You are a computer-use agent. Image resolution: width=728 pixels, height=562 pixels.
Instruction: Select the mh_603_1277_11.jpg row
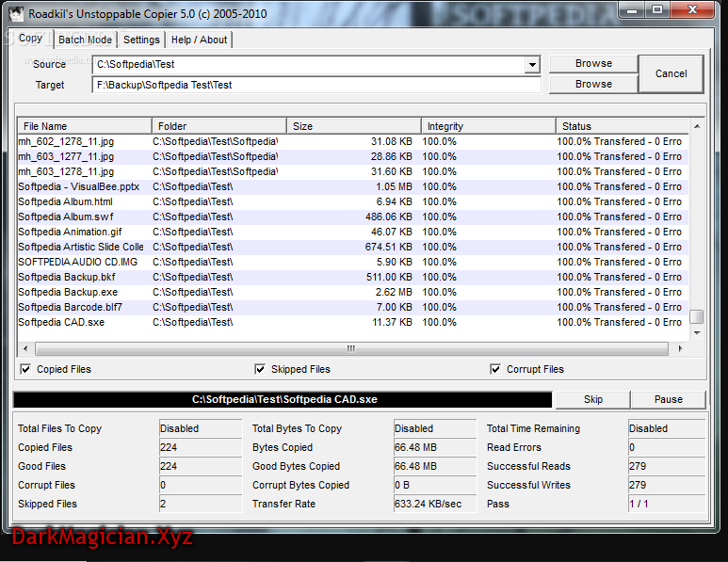353,157
